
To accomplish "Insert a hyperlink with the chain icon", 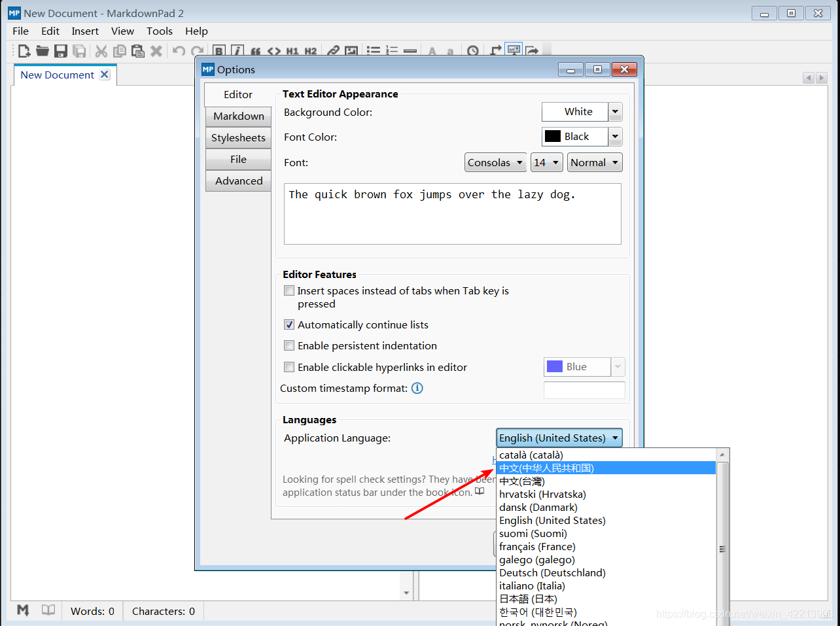I will coord(333,51).
